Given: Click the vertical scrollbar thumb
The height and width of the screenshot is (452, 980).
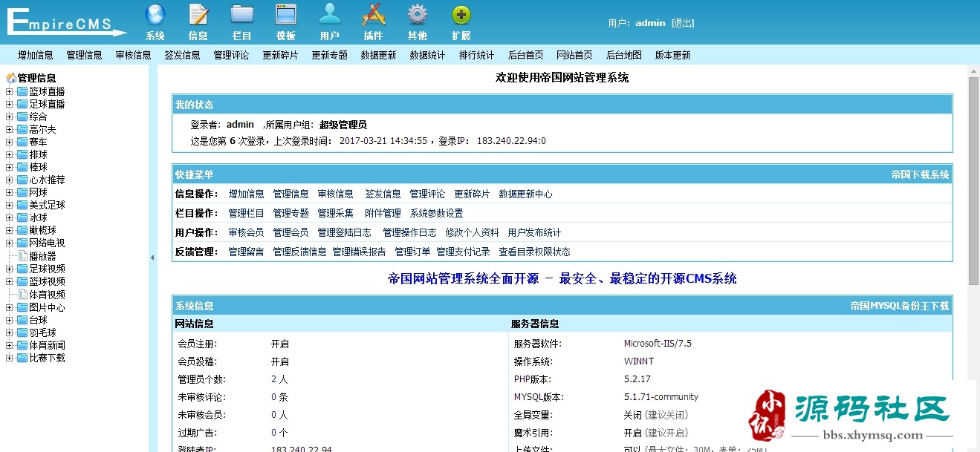Looking at the screenshot, I should pyautogui.click(x=973, y=180).
